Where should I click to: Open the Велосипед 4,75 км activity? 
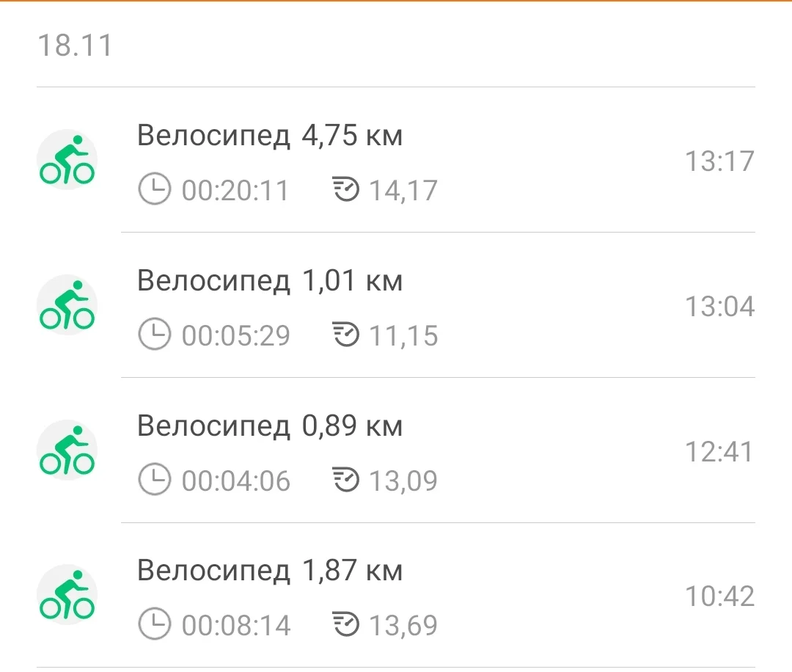coord(270,136)
